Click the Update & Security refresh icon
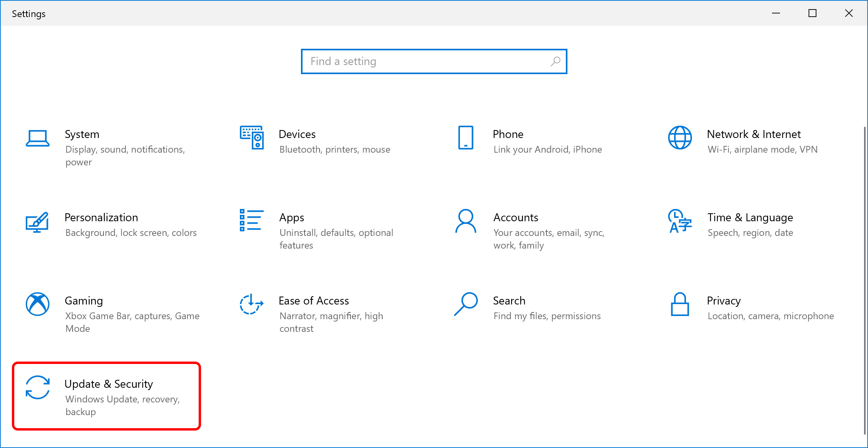This screenshot has width=868, height=448. coord(38,387)
